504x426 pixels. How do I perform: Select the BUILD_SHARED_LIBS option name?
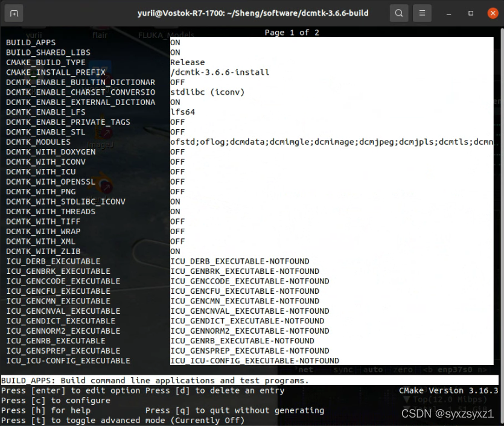[48, 52]
